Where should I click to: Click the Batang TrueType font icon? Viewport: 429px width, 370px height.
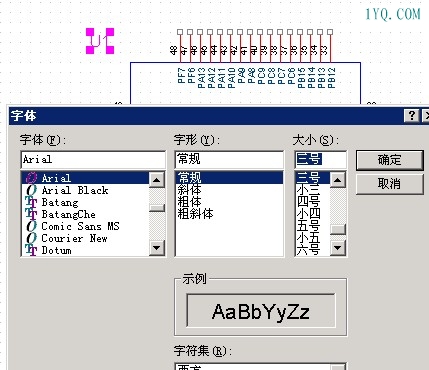click(x=31, y=202)
